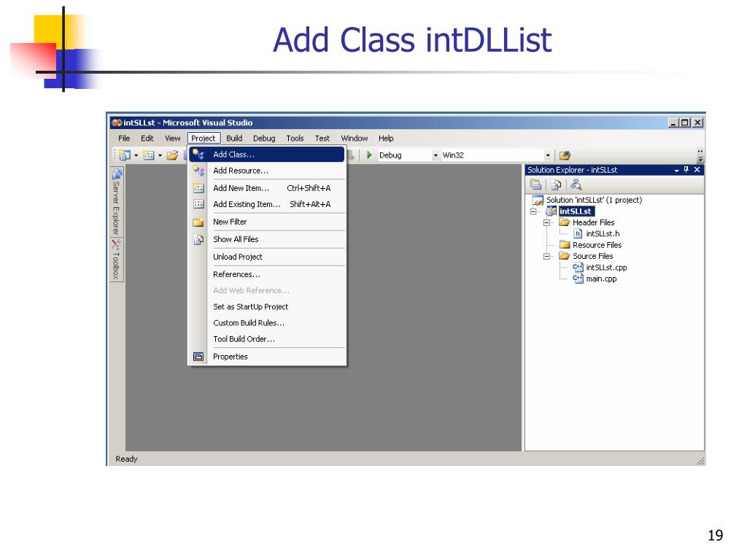Select the Source Files folder
The height and width of the screenshot is (560, 747).
pyautogui.click(x=592, y=256)
